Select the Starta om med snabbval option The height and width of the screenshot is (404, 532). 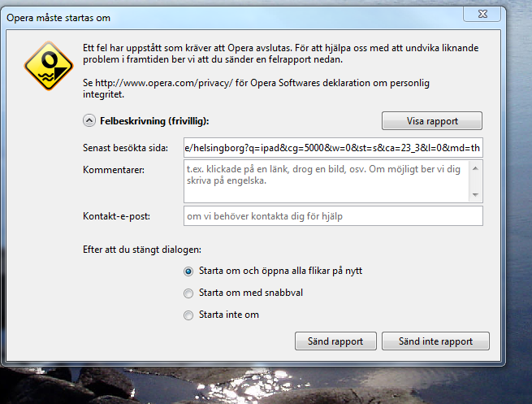click(x=188, y=293)
